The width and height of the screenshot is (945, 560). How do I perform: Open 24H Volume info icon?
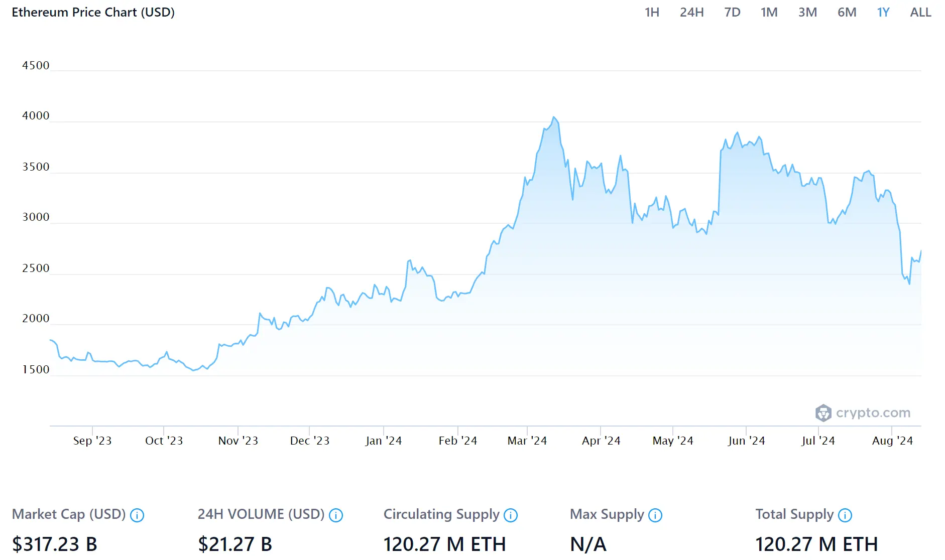pos(336,515)
